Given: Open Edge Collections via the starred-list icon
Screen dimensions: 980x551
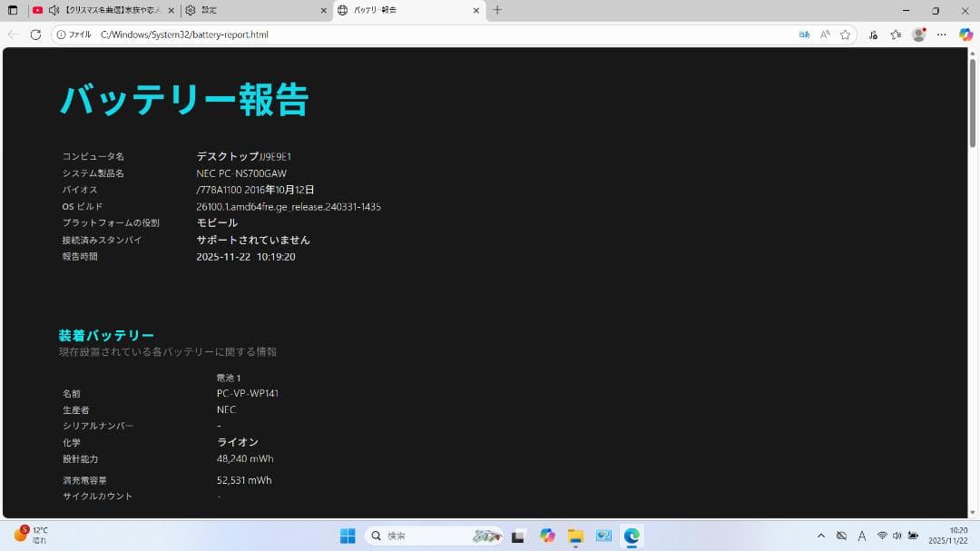Looking at the screenshot, I should 896,34.
